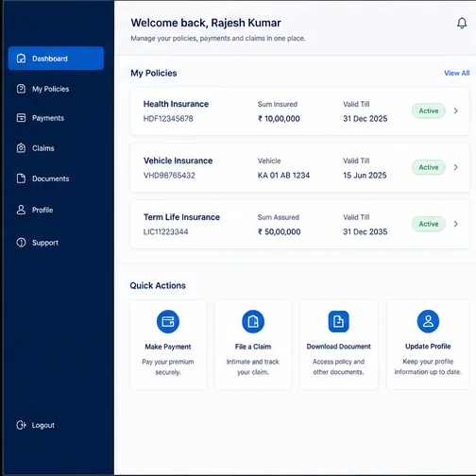
Task: Click the 31 Dec 2035 validity date
Action: [x=365, y=232]
